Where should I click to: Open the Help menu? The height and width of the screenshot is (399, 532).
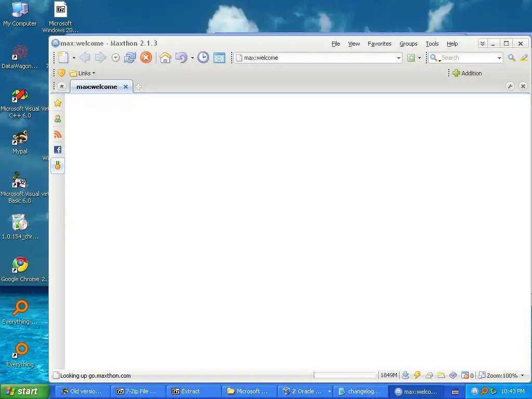click(453, 44)
